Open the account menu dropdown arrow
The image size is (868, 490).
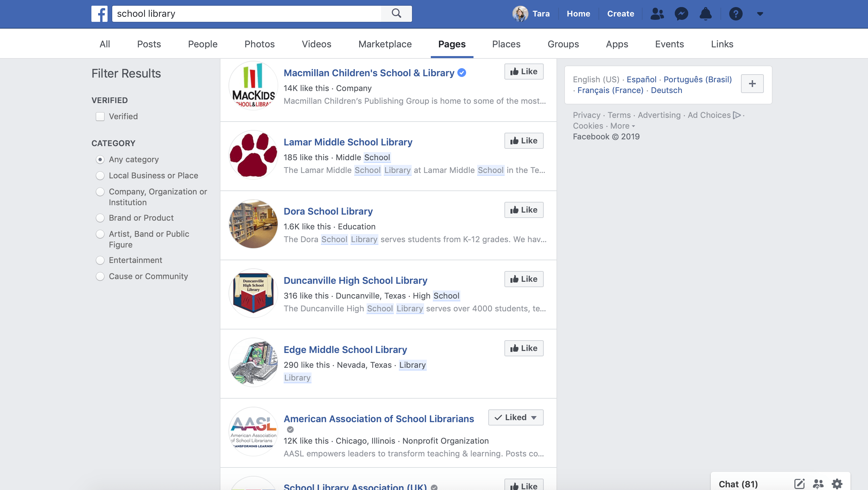tap(760, 14)
